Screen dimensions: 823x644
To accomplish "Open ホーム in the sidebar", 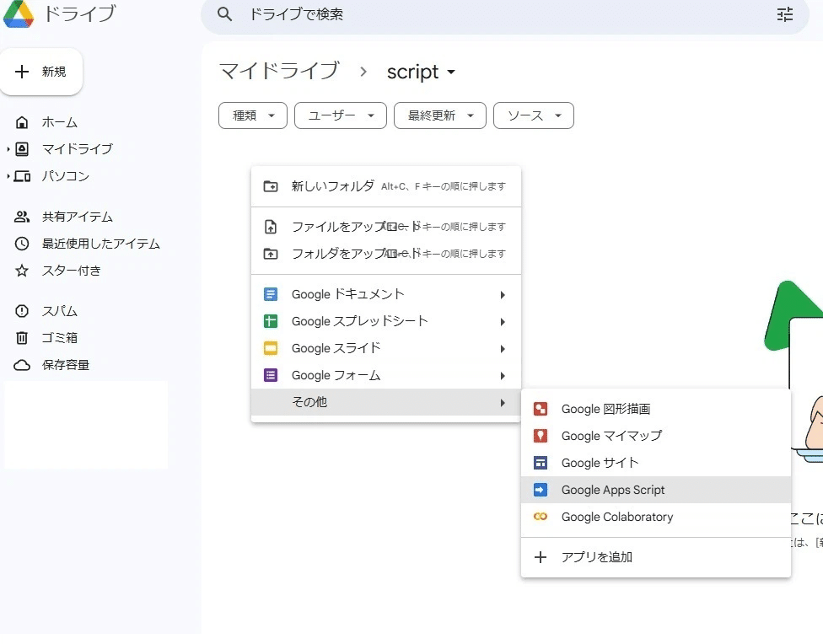I will pyautogui.click(x=59, y=122).
